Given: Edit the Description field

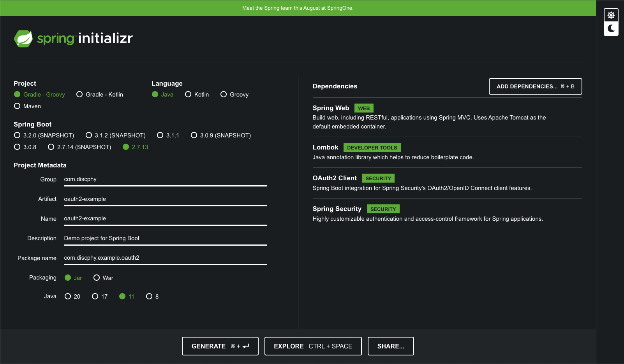Looking at the screenshot, I should pyautogui.click(x=165, y=239).
